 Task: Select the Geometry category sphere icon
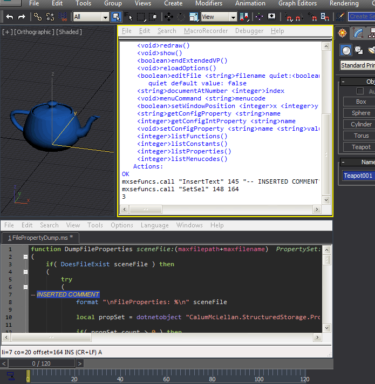coord(346,50)
